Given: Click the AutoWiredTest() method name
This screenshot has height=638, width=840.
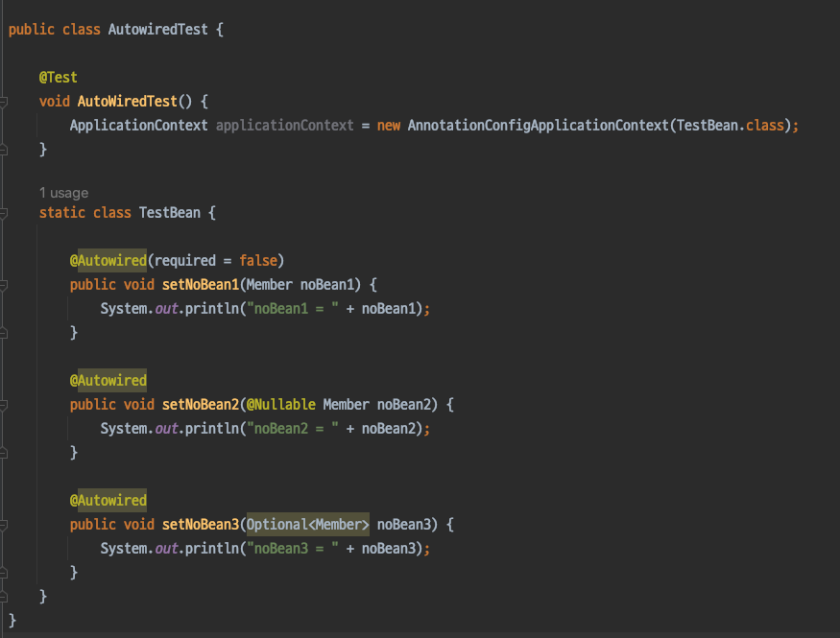Looking at the screenshot, I should pyautogui.click(x=127, y=101).
